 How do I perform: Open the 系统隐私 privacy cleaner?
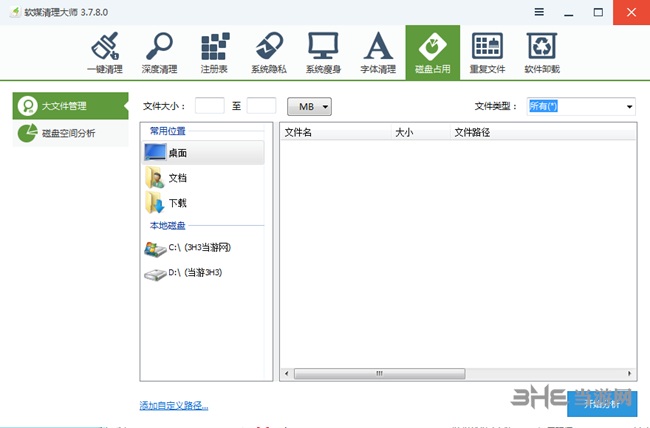coord(269,53)
